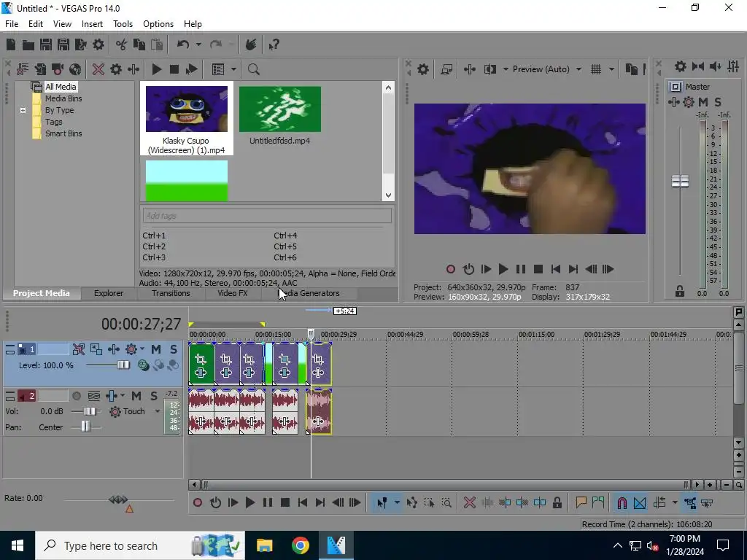Image resolution: width=747 pixels, height=560 pixels.
Task: Solo the Master bus with S
Action: click(x=718, y=102)
